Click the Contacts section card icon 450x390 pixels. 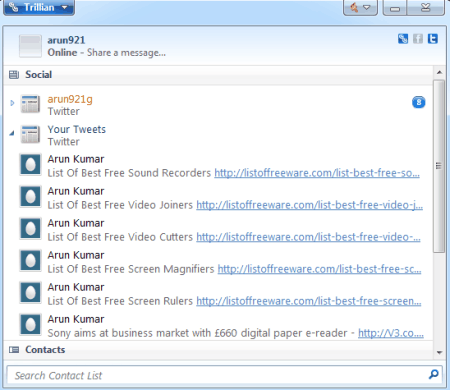pos(14,350)
